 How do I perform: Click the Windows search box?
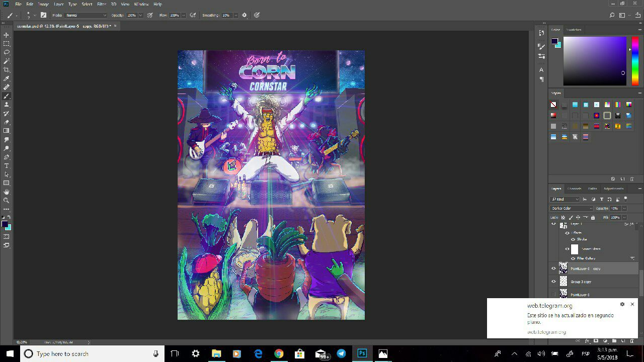pyautogui.click(x=92, y=354)
